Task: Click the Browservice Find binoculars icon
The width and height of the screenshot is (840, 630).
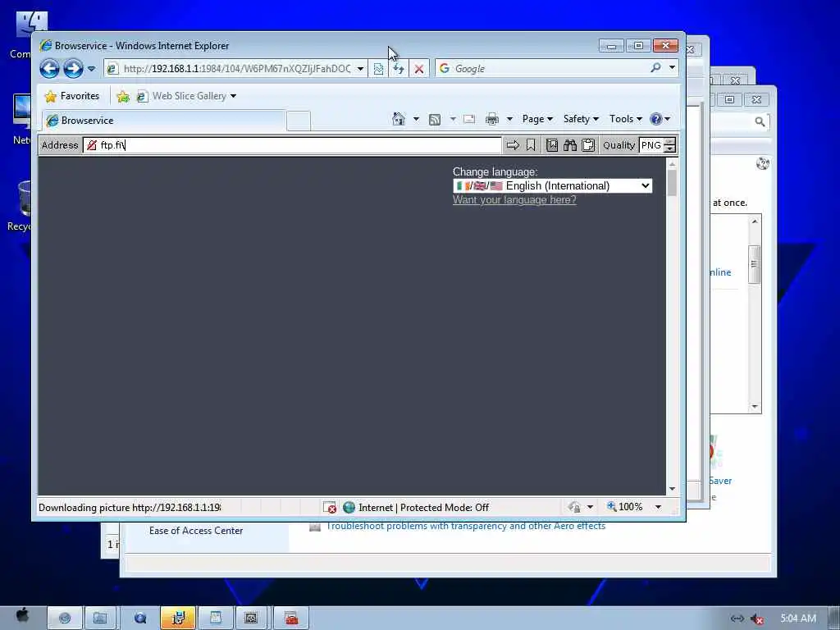Action: tap(570, 145)
